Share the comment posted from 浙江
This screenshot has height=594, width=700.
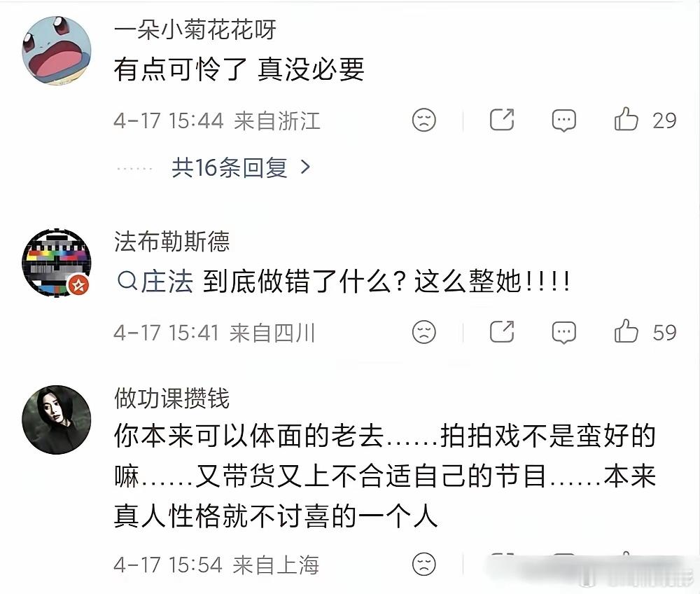[x=502, y=119]
